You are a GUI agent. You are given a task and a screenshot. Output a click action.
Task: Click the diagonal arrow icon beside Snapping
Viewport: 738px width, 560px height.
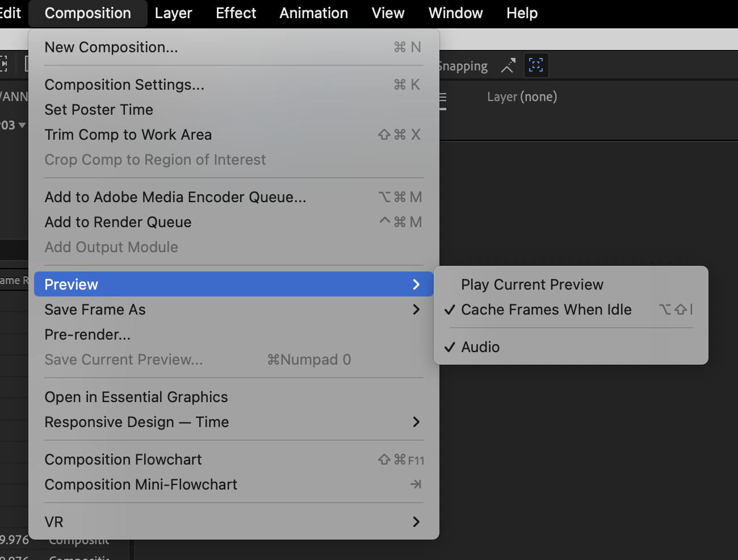pos(508,65)
